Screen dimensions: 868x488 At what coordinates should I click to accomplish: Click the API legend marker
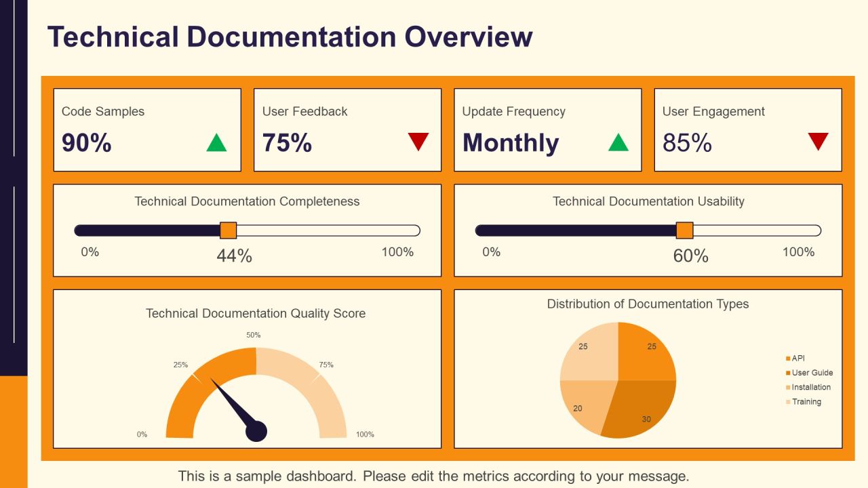click(787, 359)
